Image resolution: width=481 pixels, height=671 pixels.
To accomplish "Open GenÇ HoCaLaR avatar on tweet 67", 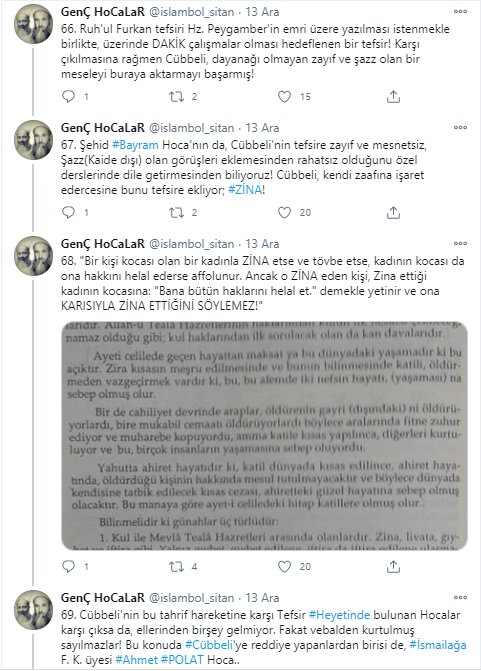I will click(34, 140).
